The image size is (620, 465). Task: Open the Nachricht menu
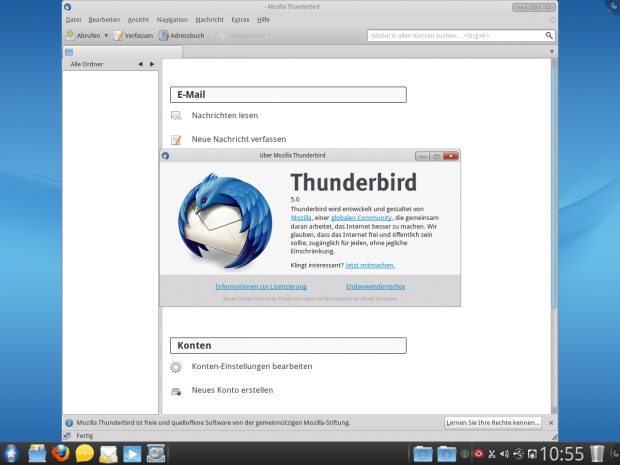point(210,19)
